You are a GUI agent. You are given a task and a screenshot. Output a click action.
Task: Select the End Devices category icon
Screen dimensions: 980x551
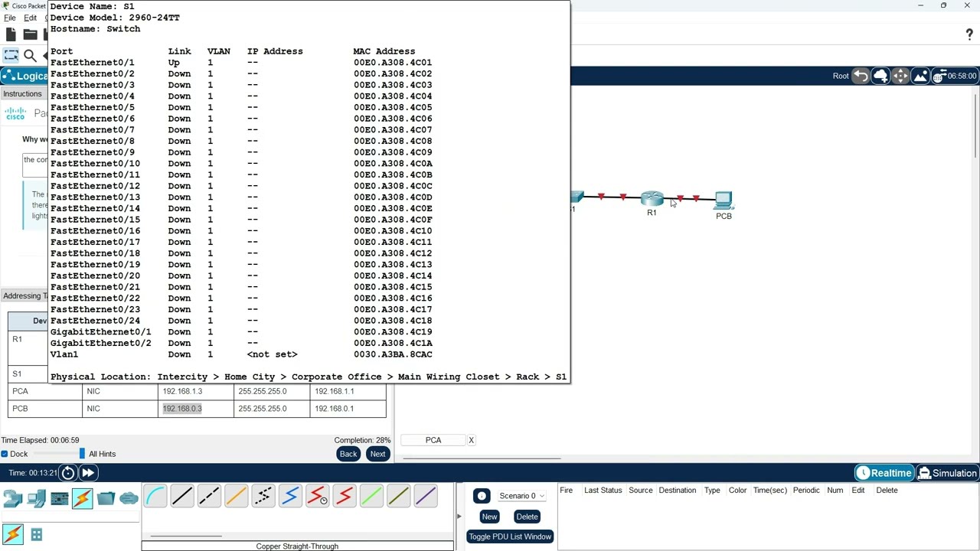coord(36,499)
